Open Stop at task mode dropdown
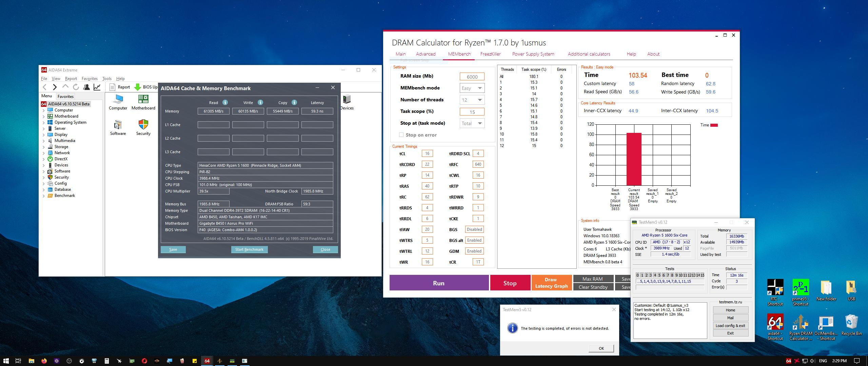 [472, 123]
